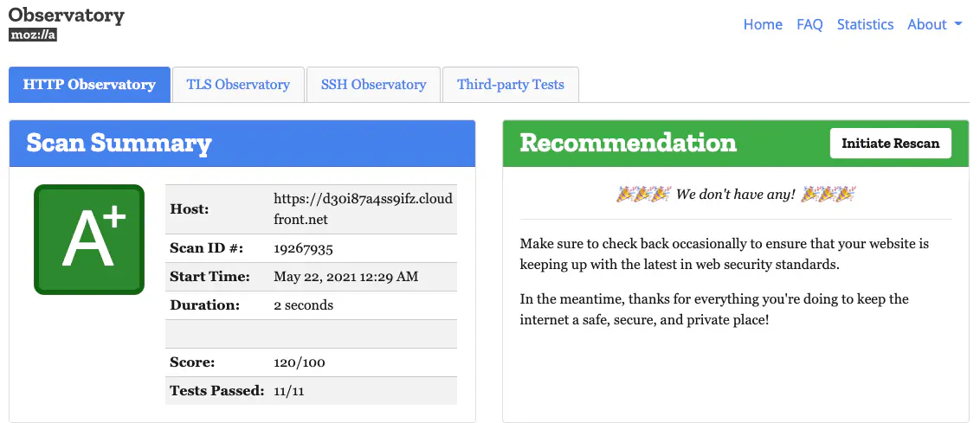This screenshot has height=423, width=980.
Task: Click the Scan ID number 19267935
Action: point(303,248)
